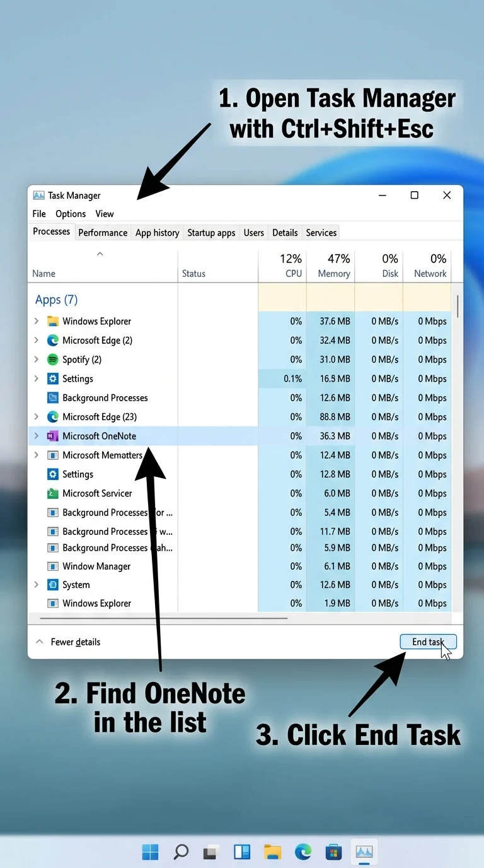484x868 pixels.
Task: Click the Fewer details link text
Action: 76,642
